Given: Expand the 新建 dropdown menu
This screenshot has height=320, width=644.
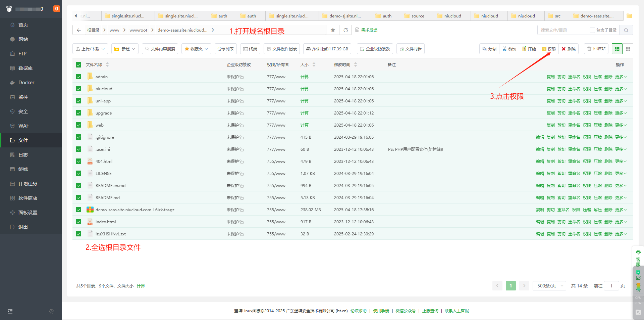Looking at the screenshot, I should point(125,49).
